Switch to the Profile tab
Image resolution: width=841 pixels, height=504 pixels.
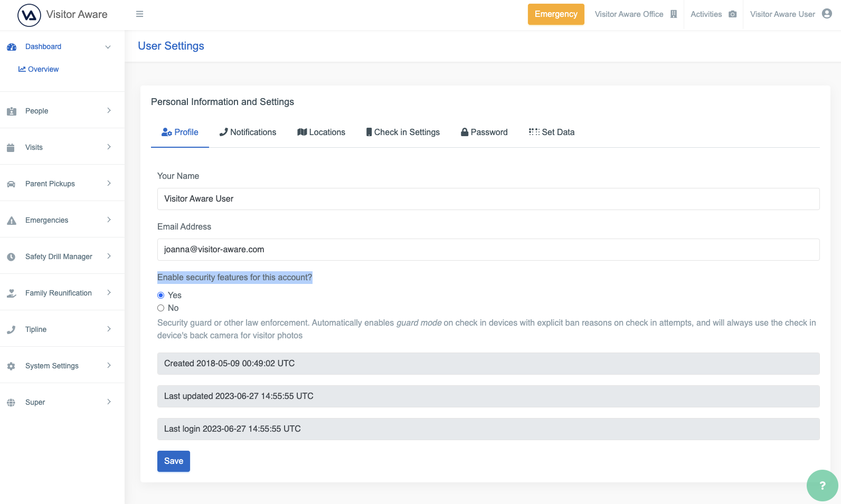[180, 132]
